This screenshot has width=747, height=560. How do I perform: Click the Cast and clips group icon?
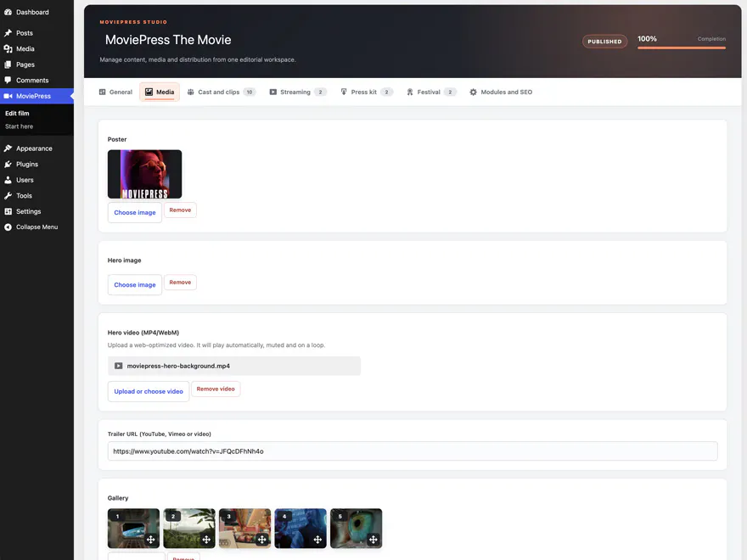pos(190,92)
